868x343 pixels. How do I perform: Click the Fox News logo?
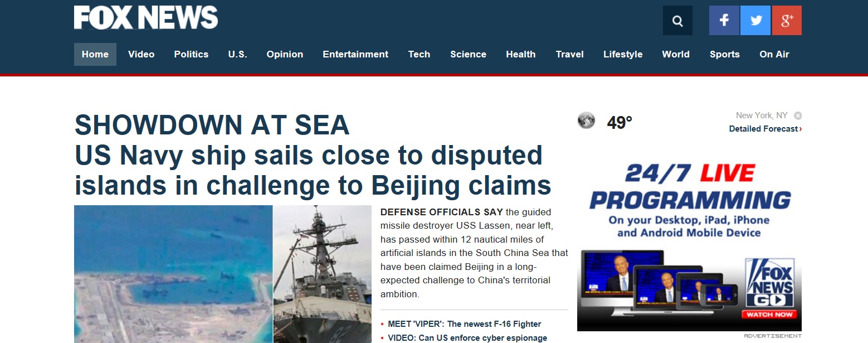[x=146, y=17]
